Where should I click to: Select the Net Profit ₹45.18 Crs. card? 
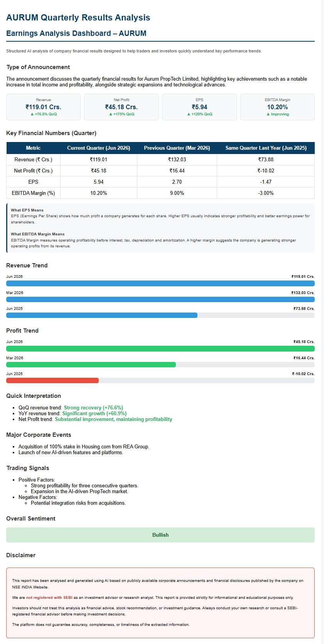pyautogui.click(x=121, y=107)
